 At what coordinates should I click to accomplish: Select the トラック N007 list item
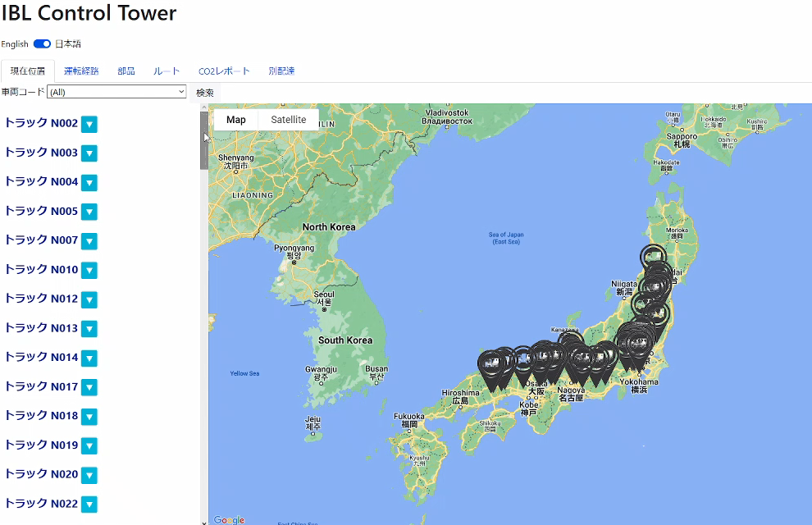tap(41, 240)
